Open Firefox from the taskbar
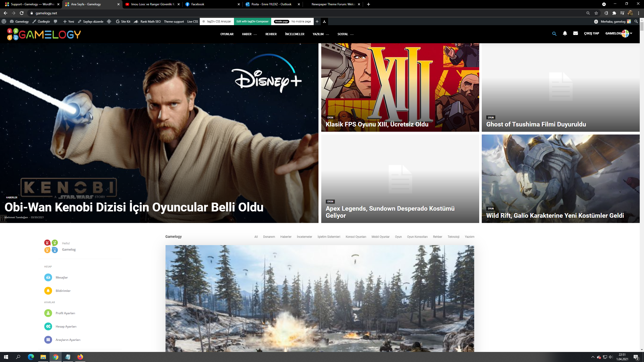This screenshot has height=362, width=644. (x=80, y=357)
